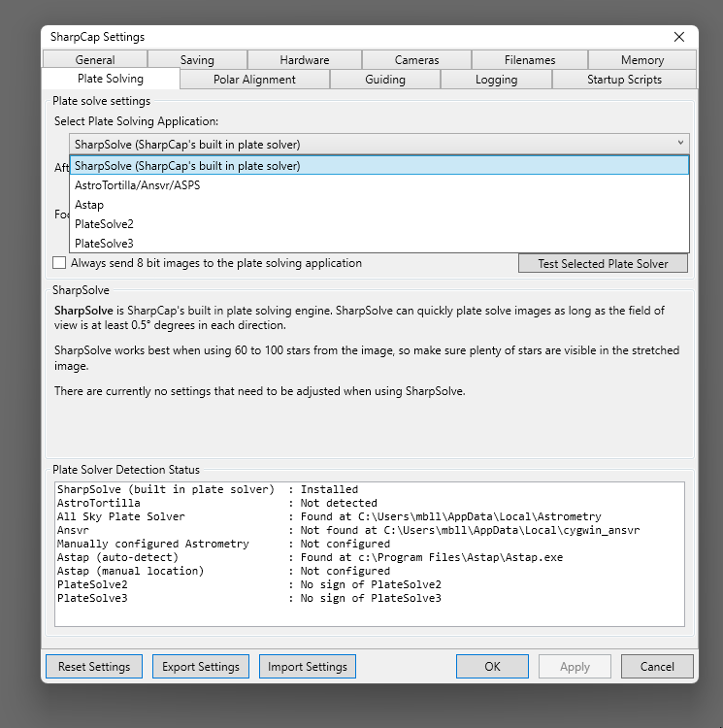Go to the Logging tab
This screenshot has height=728, width=723.
pos(496,80)
